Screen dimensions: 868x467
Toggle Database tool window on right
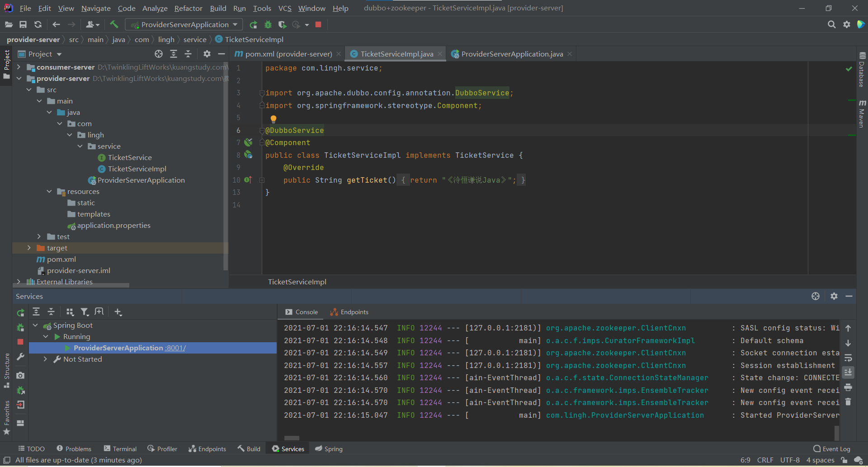click(862, 70)
